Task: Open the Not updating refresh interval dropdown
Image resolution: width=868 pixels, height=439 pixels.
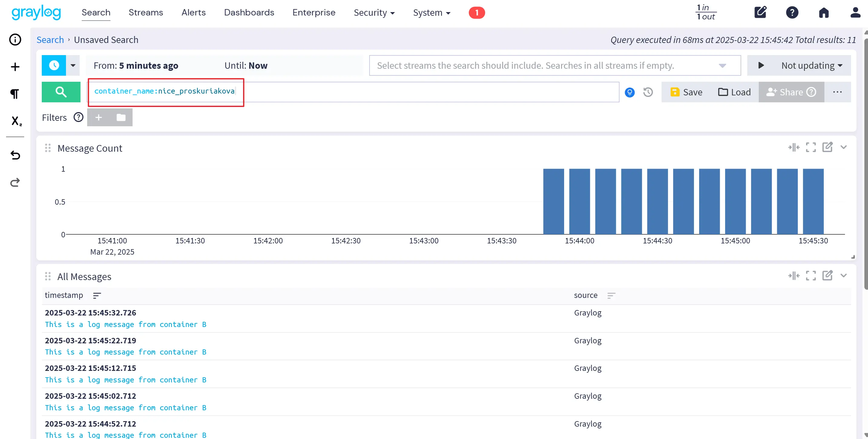Action: (x=811, y=65)
